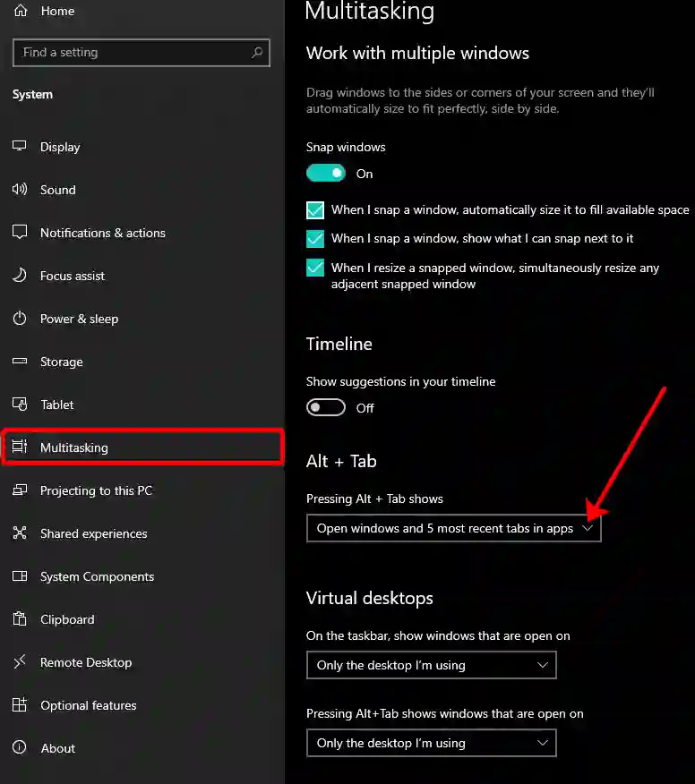
Task: Click the Virtual desktops heading
Action: [370, 599]
